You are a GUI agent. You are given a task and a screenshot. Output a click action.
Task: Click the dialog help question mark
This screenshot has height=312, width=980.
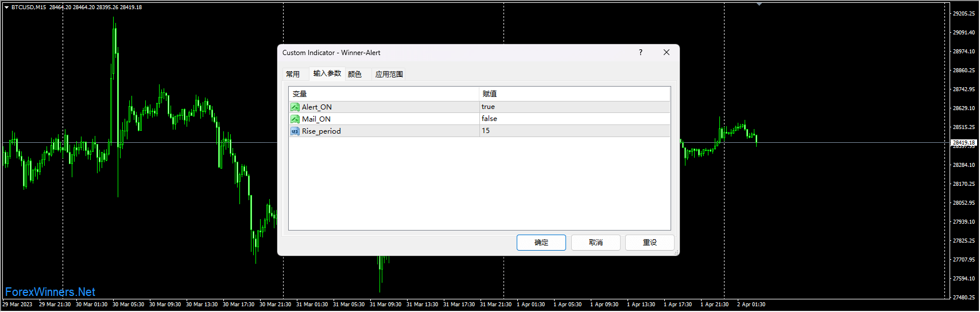(x=641, y=52)
